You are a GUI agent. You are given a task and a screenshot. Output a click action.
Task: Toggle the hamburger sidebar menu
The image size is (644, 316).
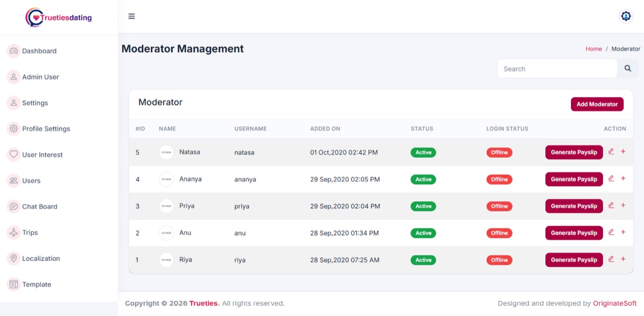point(131,16)
